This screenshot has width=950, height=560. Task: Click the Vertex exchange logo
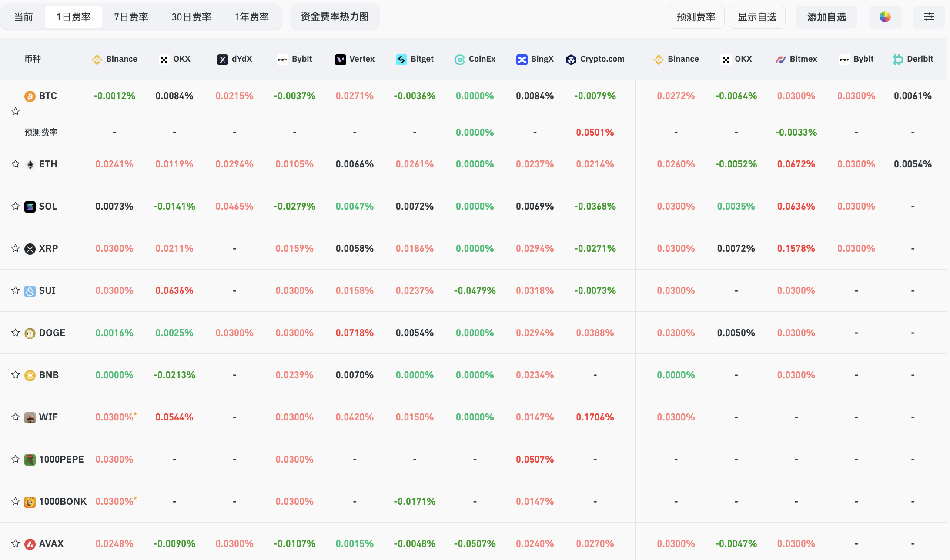(340, 60)
